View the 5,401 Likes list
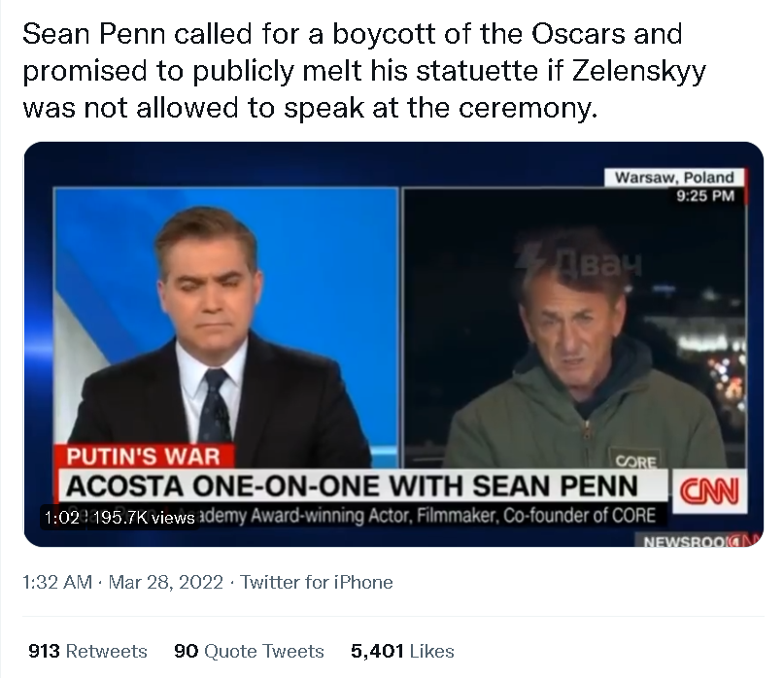 click(401, 651)
